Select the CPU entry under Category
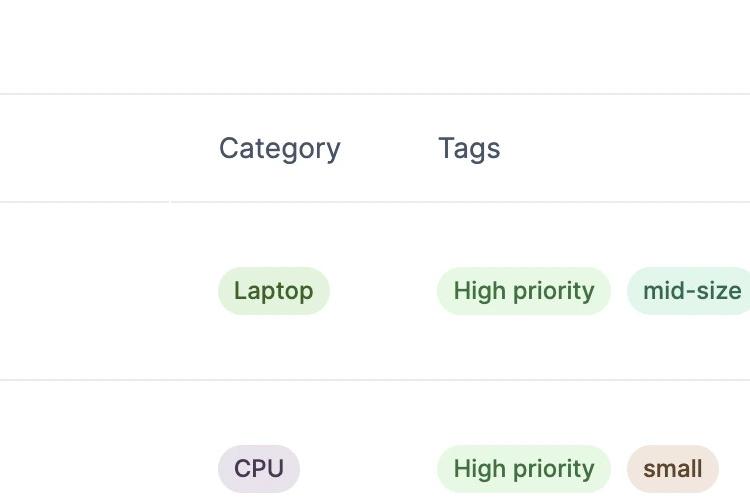Screen dimensions: 750x500 coord(259,469)
